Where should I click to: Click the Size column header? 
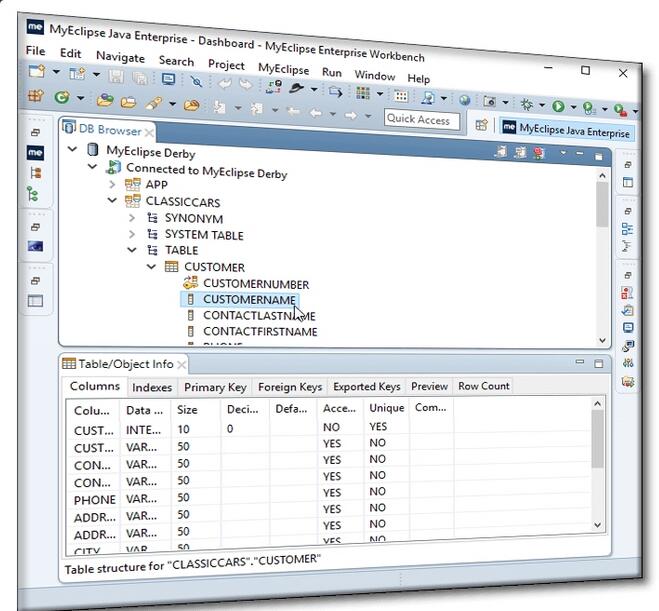coord(187,410)
